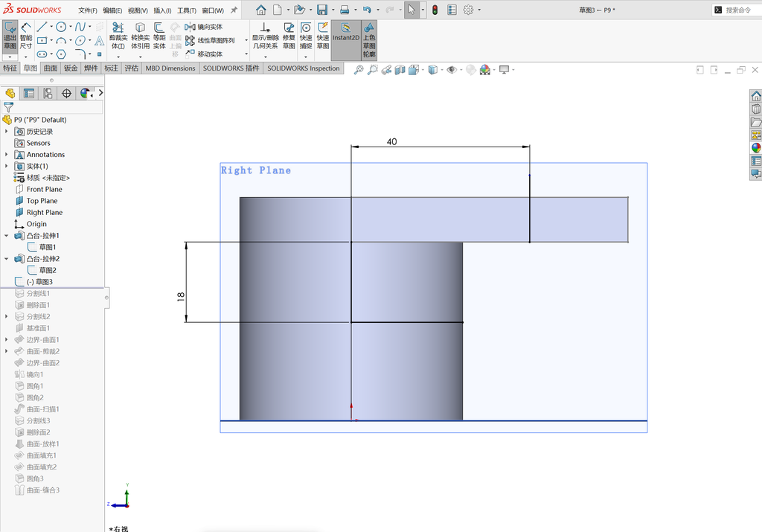Click the Open file icon
This screenshot has height=532, width=762.
pyautogui.click(x=299, y=10)
